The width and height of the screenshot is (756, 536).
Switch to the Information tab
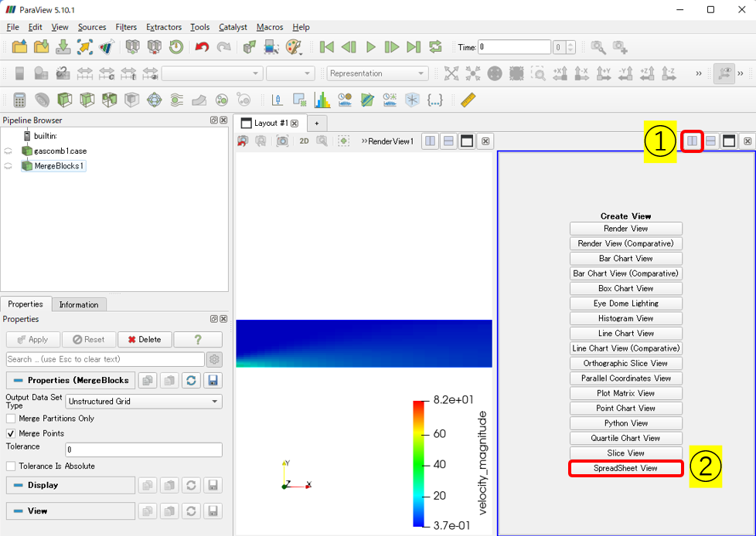coord(79,304)
